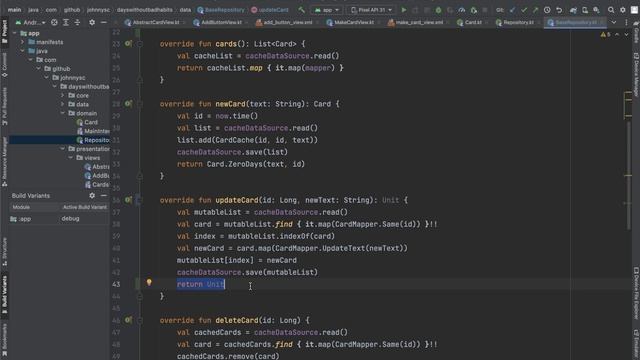Image resolution: width=640 pixels, height=360 pixels.
Task: Show hidden editor tabs chevron
Action: (613, 22)
